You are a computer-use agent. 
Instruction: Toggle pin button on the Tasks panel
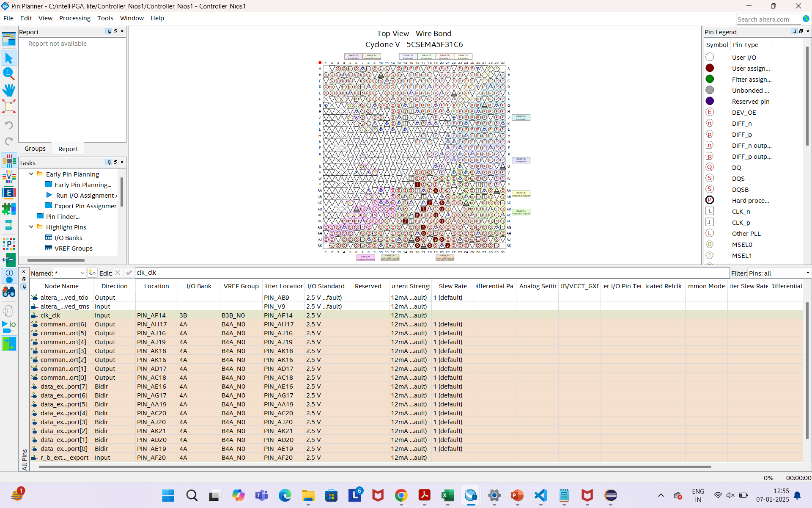pos(109,162)
